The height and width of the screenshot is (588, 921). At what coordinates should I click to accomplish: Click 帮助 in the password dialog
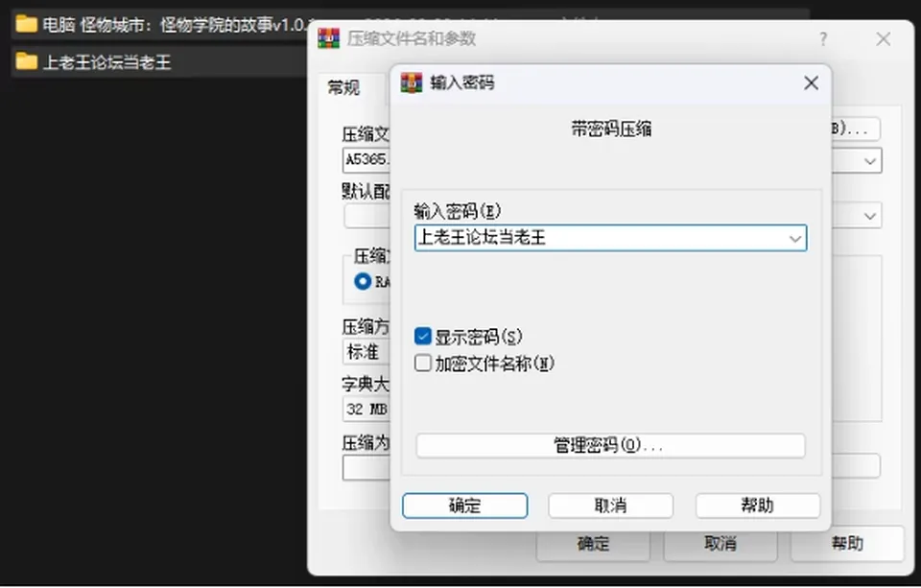(x=758, y=506)
